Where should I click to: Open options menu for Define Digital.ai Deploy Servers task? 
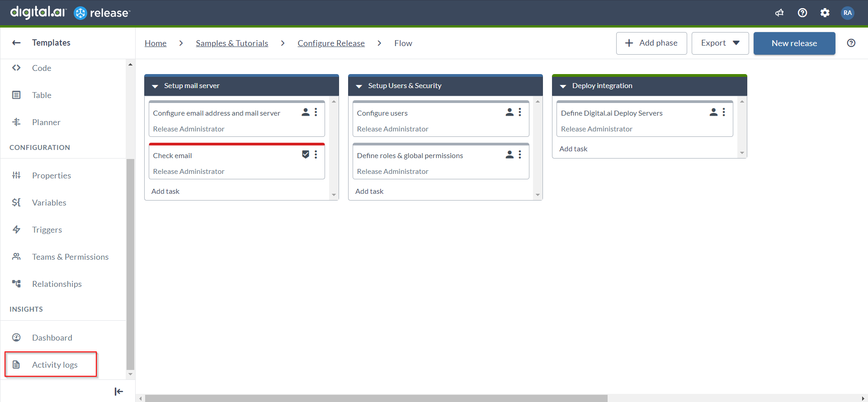click(x=724, y=112)
